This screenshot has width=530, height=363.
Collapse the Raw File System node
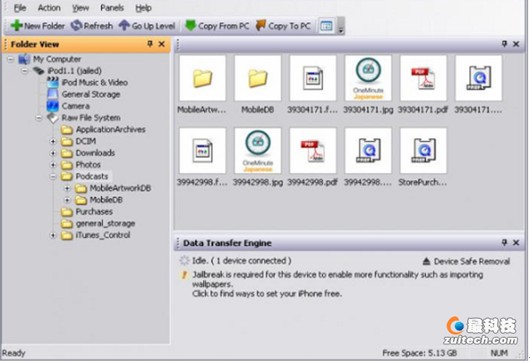pyautogui.click(x=39, y=118)
